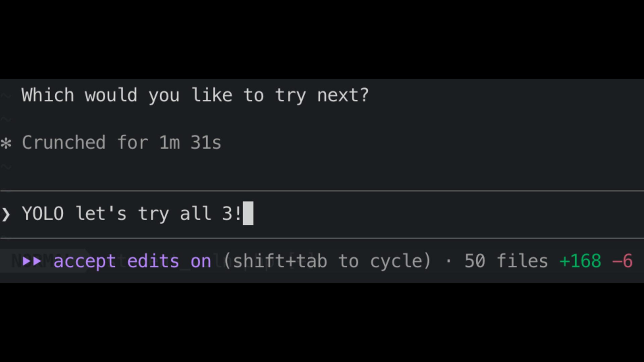644x362 pixels.
Task: Click the divider line above the prompt
Action: 322,191
